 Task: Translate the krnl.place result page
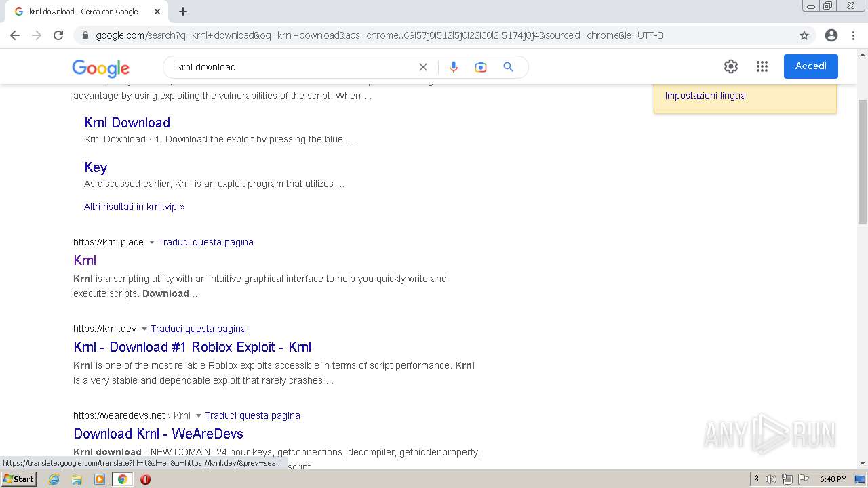tap(205, 242)
